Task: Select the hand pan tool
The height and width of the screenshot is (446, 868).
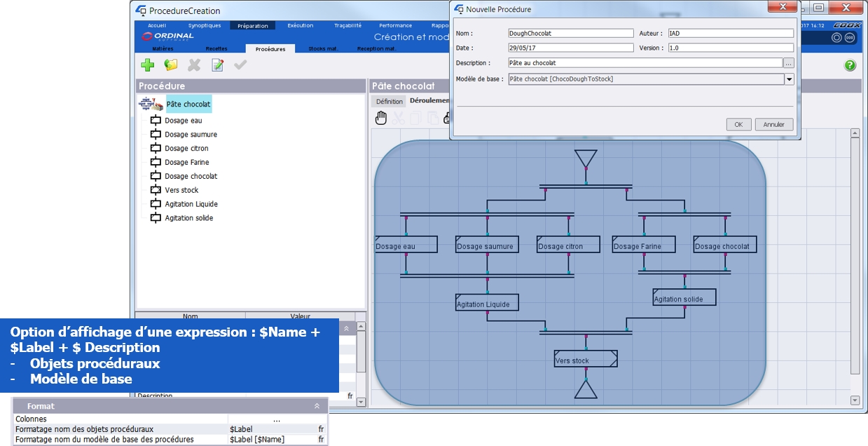Action: pos(381,118)
